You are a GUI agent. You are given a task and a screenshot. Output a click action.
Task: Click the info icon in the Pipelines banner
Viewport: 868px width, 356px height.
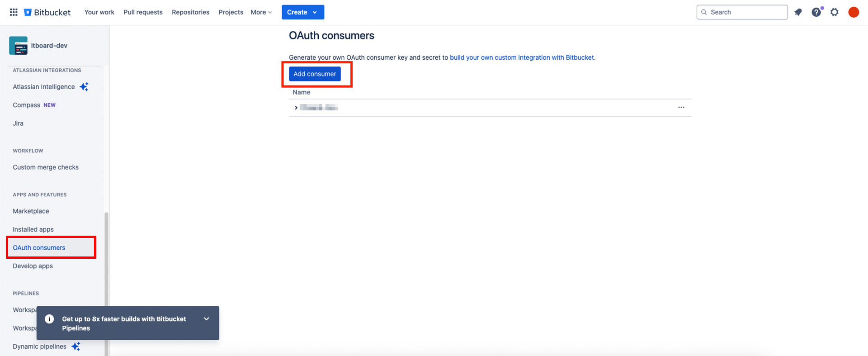49,319
